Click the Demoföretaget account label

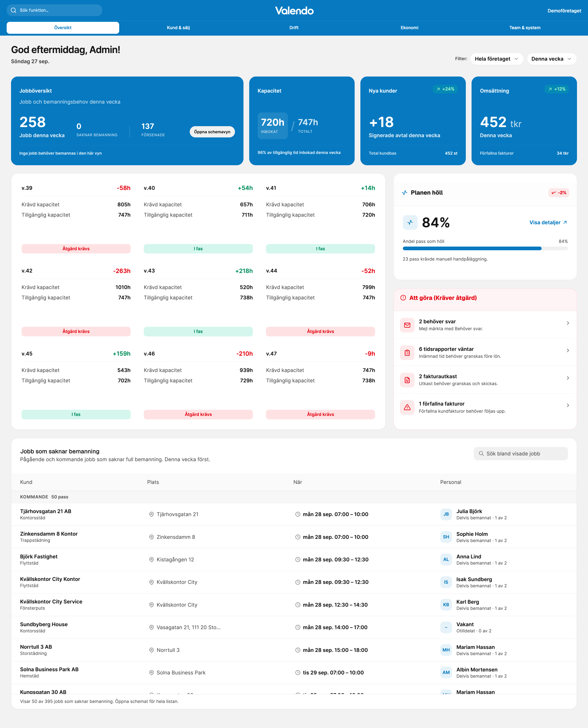click(x=564, y=11)
